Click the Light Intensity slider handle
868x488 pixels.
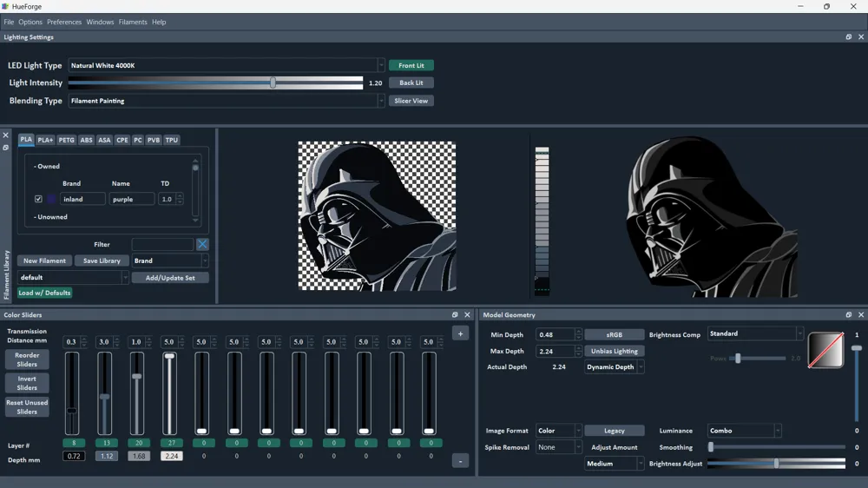click(x=273, y=82)
